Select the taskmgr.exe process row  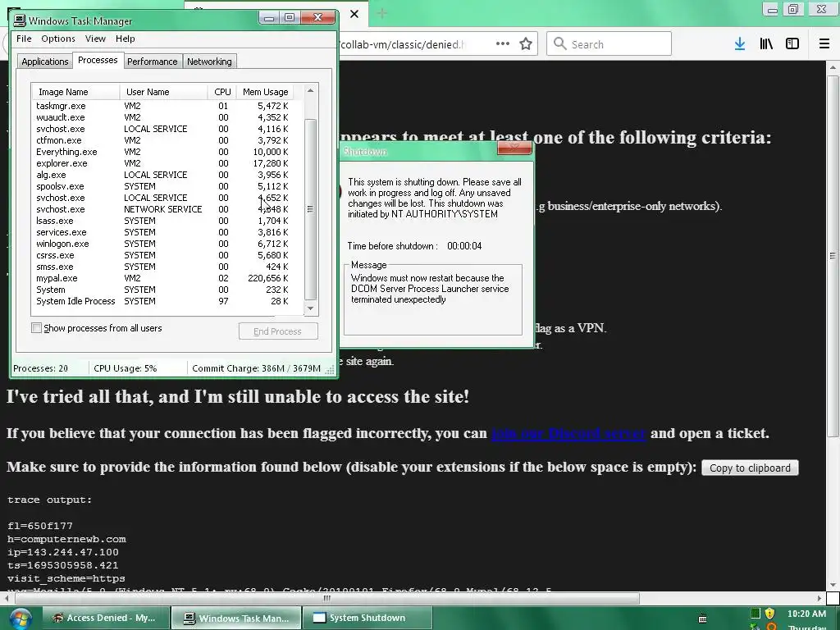167,106
